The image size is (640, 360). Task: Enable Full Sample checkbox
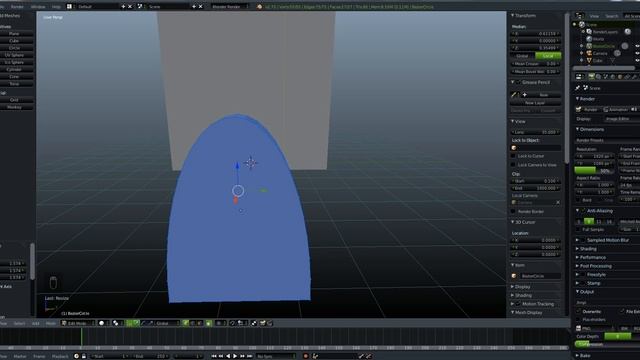578,230
